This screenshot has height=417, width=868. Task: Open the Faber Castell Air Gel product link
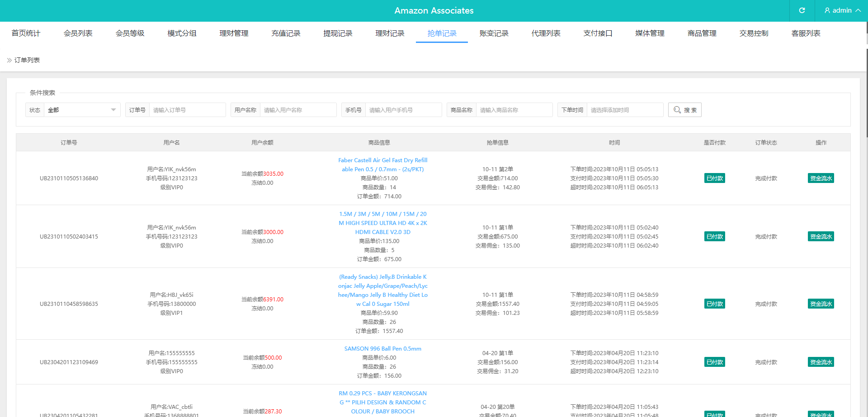pos(382,165)
